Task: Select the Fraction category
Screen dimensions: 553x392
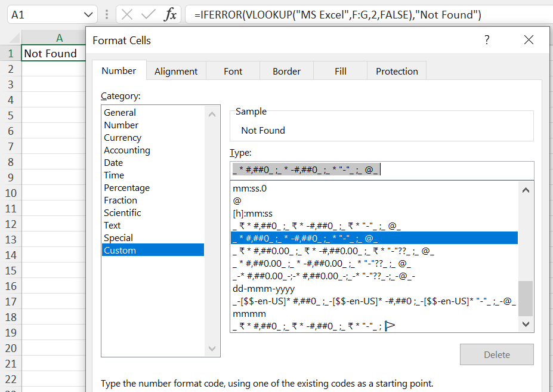Action: [x=153, y=200]
